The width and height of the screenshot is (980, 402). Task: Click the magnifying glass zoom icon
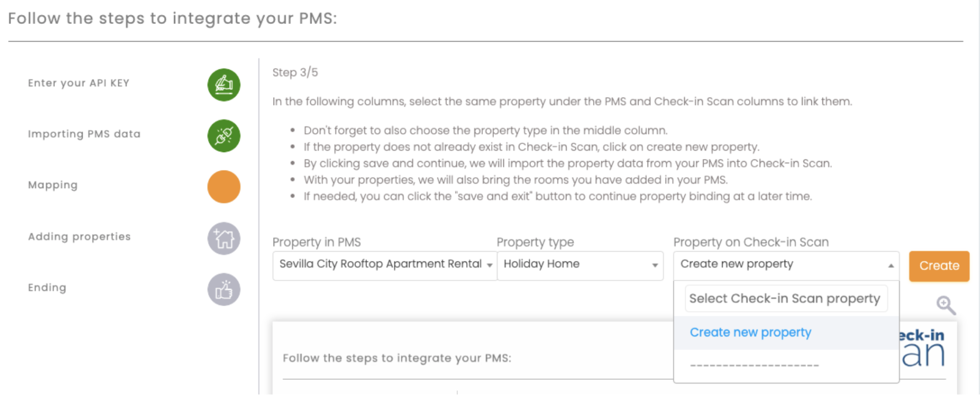click(946, 305)
